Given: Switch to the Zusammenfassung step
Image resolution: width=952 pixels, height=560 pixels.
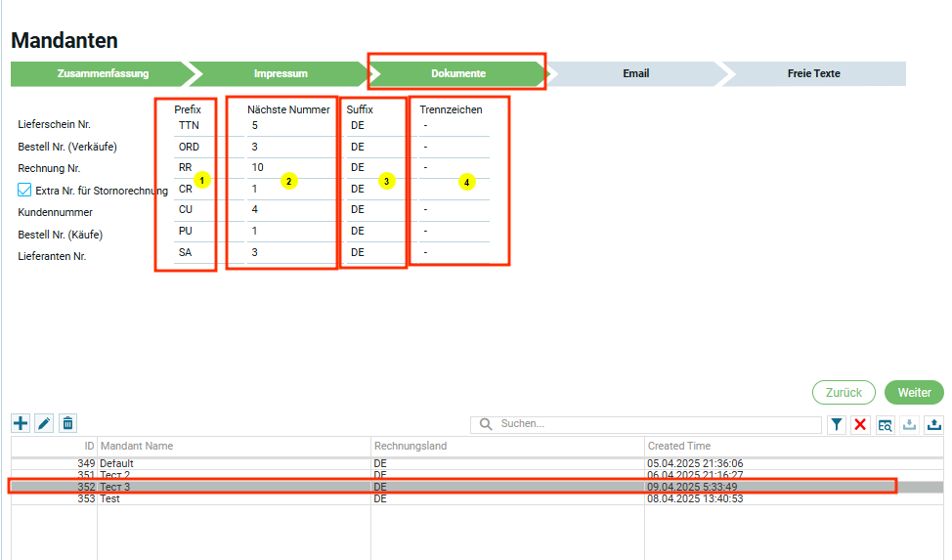Looking at the screenshot, I should coord(103,73).
